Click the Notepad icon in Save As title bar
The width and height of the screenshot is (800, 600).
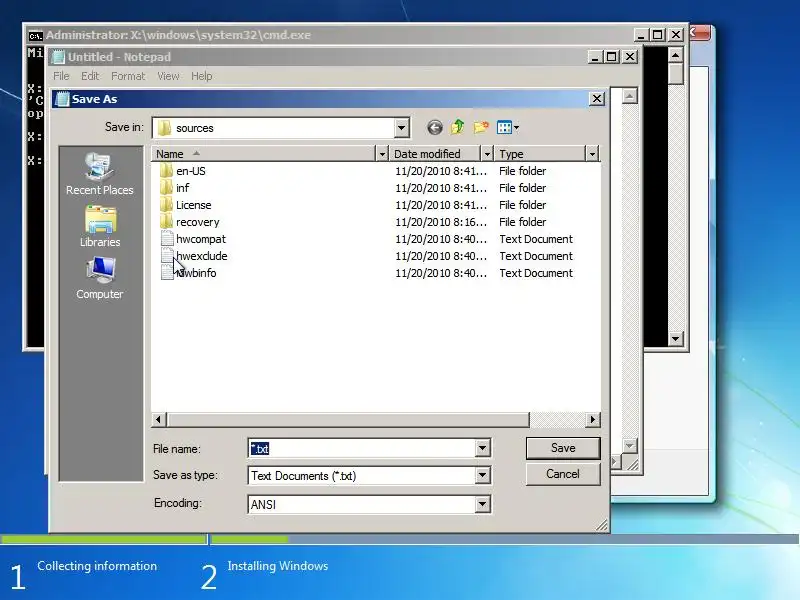point(62,99)
